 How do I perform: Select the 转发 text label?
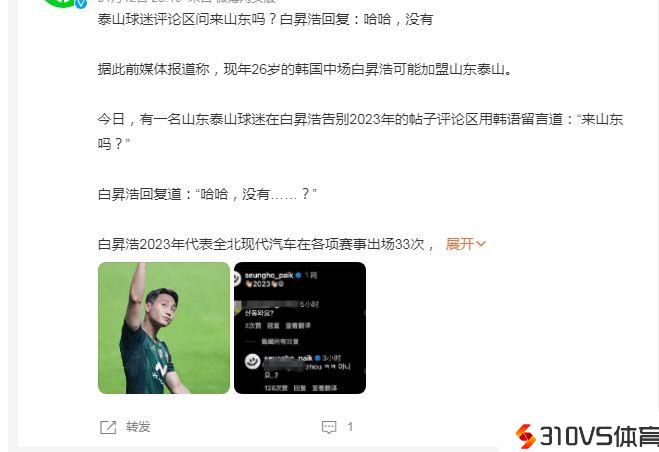pos(138,427)
